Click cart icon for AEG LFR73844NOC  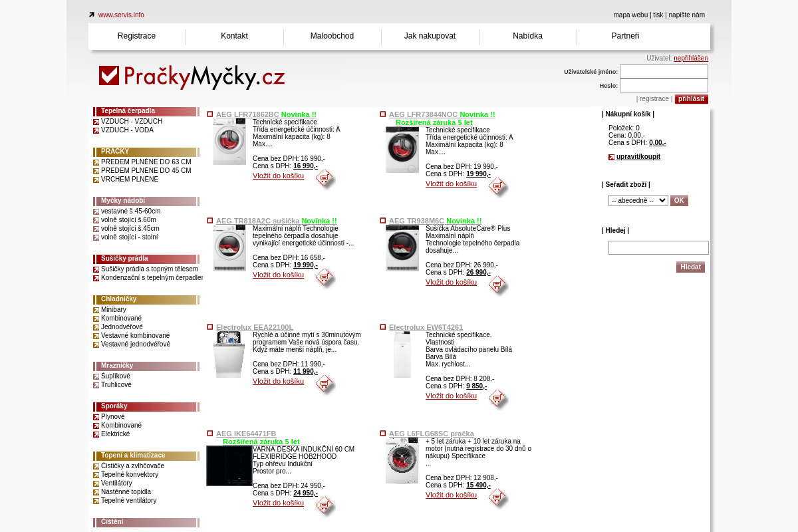tap(497, 187)
